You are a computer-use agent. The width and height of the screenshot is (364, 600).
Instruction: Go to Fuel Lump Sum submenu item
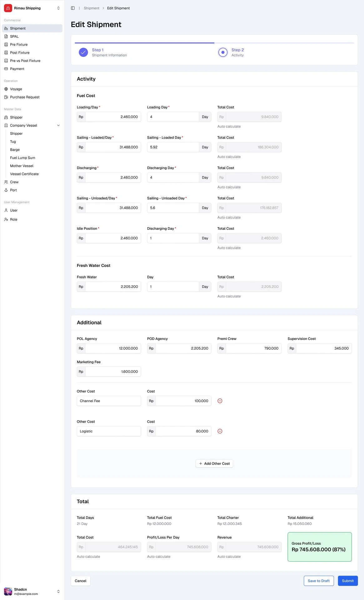coord(22,158)
